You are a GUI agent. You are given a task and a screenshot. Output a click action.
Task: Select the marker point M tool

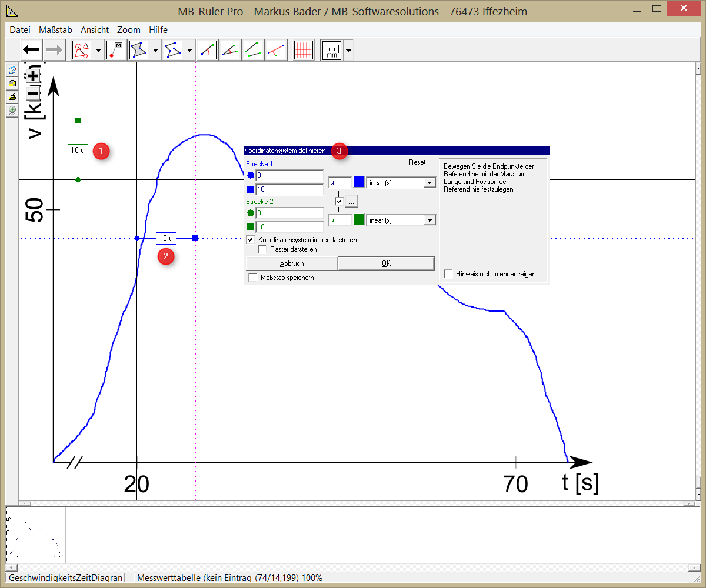(x=116, y=50)
